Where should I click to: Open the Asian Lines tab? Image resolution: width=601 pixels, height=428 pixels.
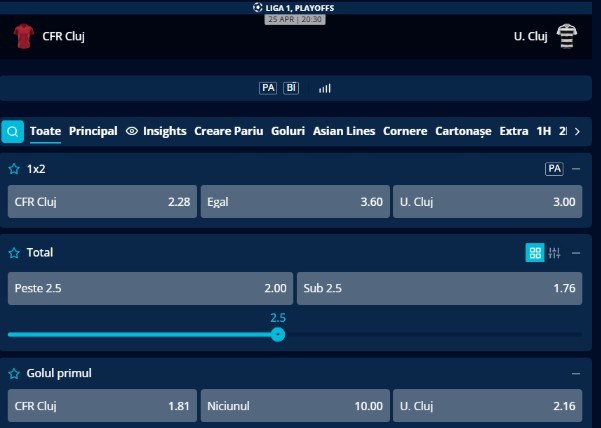[x=344, y=131]
